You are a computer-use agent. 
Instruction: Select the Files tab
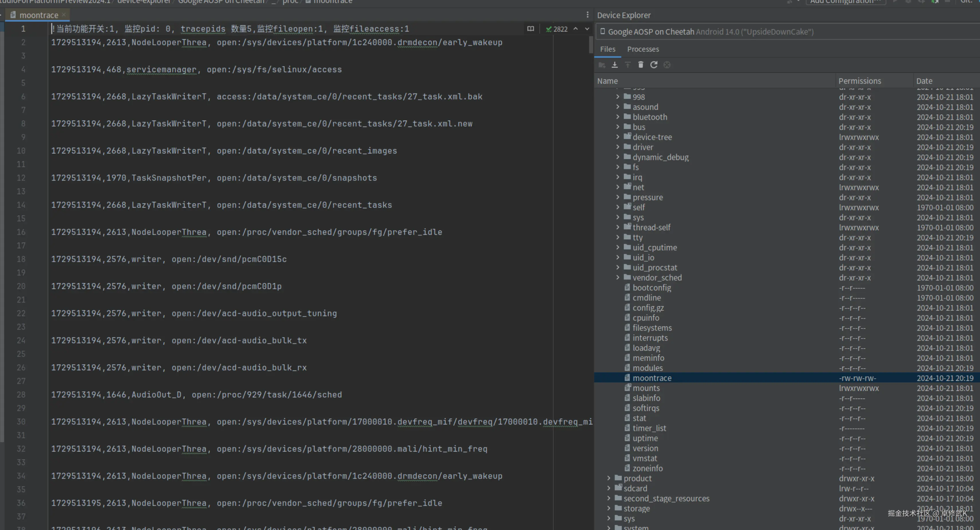coord(607,49)
